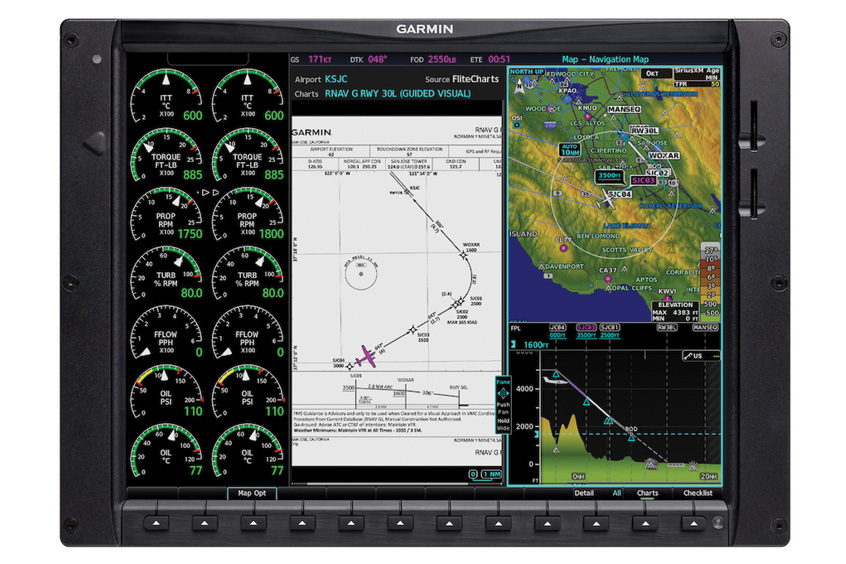Select the Checklist softkey label
Viewport: 846px width, 564px height.
[x=698, y=493]
